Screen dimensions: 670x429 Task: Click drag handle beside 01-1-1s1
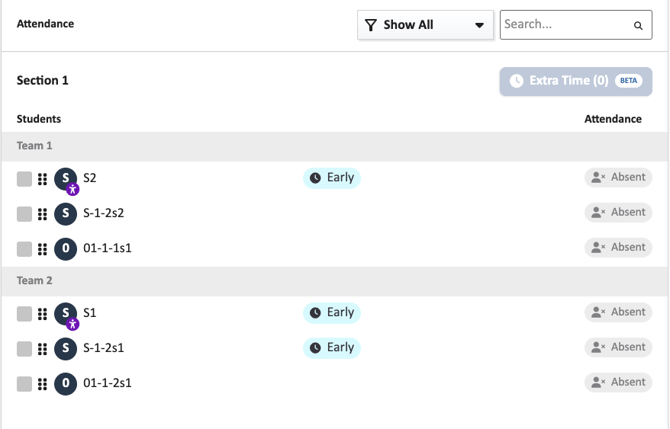pos(42,249)
